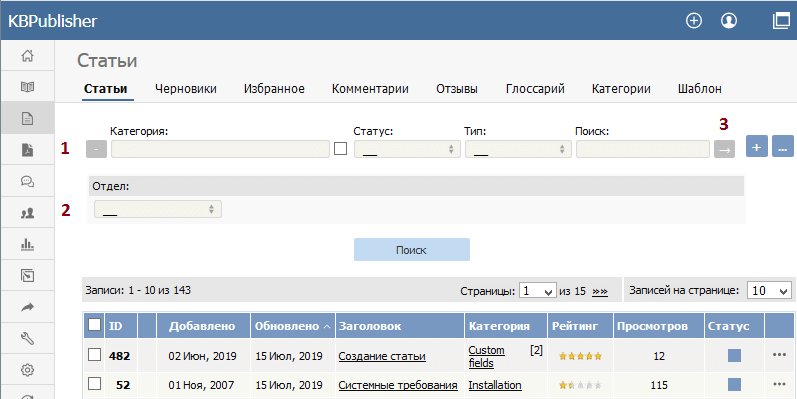This screenshot has height=399, width=797.
Task: Switch to the Отзывы tab
Action: pyautogui.click(x=457, y=89)
